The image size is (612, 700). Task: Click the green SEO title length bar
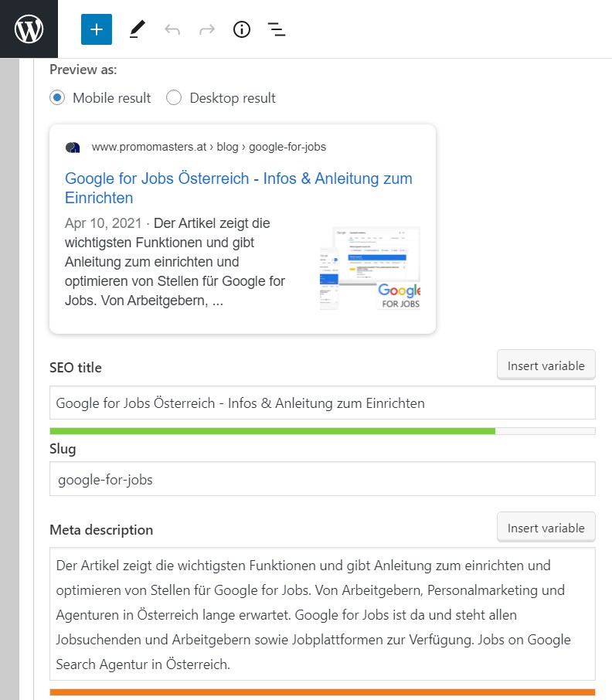(272, 430)
